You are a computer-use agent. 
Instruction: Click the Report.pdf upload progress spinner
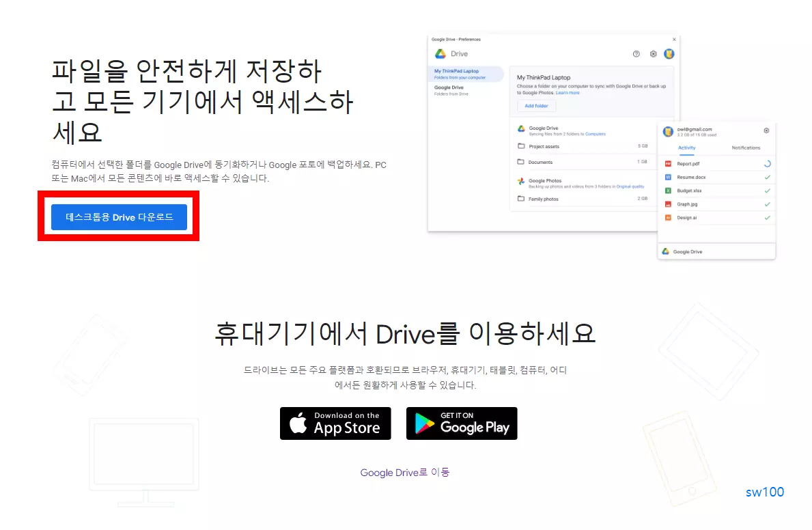click(x=767, y=165)
